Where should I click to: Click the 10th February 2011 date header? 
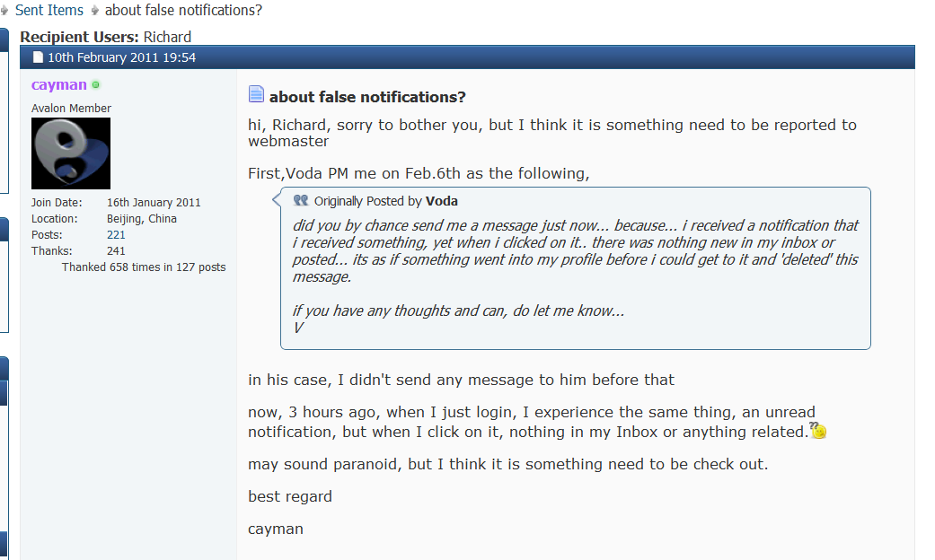coord(121,57)
